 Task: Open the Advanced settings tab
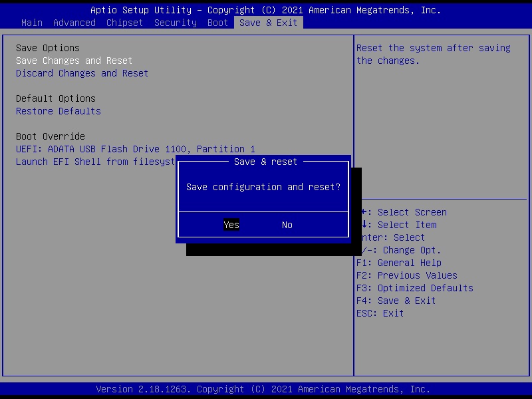[74, 22]
